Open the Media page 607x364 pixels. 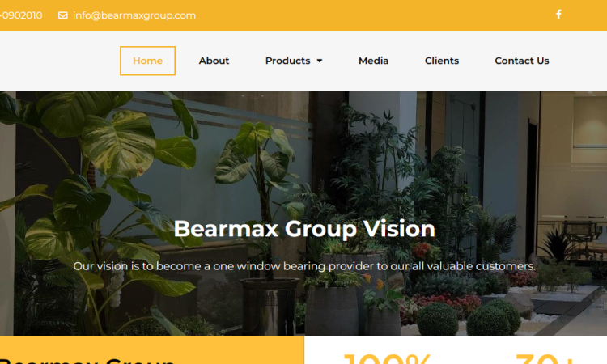point(373,61)
